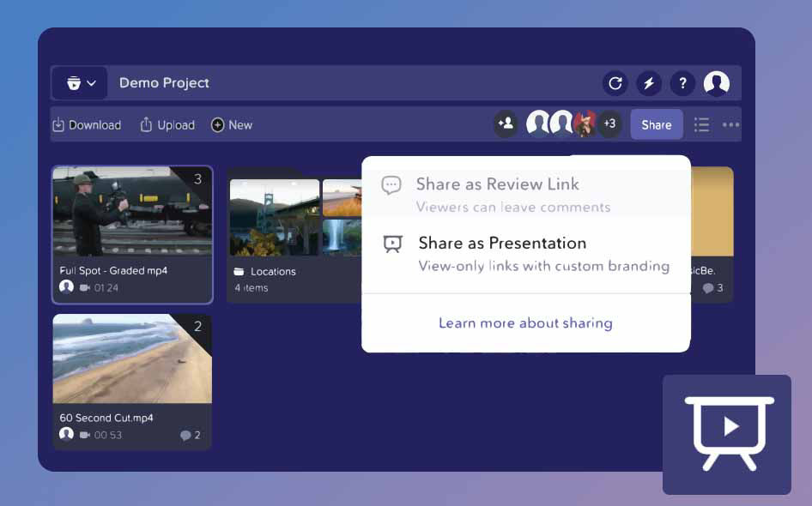Open the 60 Second Cut.mp4 thumbnail

tap(131, 358)
